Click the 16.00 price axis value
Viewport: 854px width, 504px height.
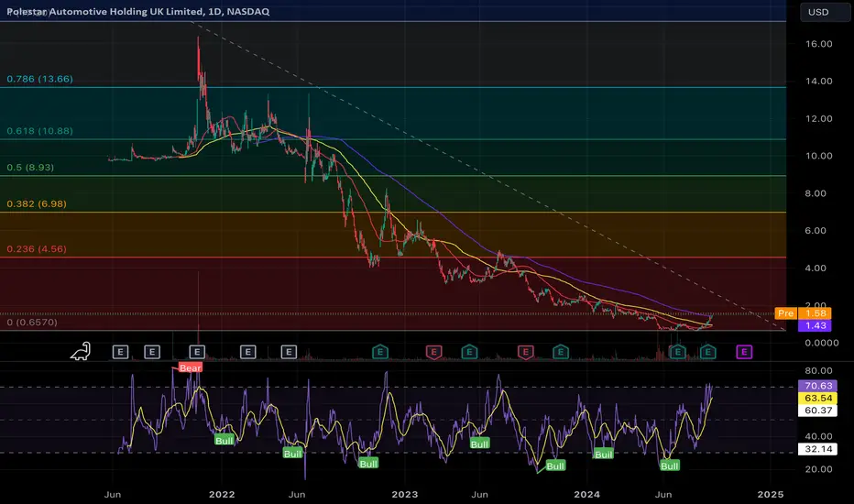pos(819,44)
